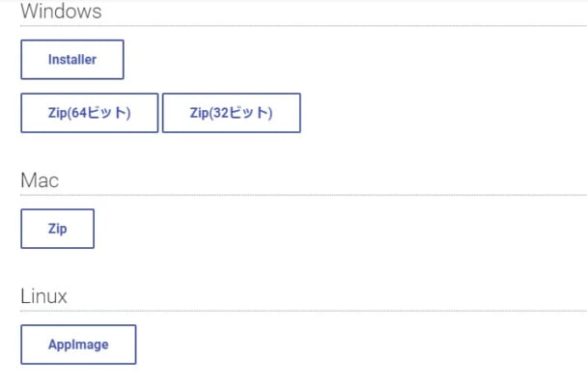Screen dimensions: 588x386
Task: Click the 'Linux' heading text
Action: [x=43, y=296]
